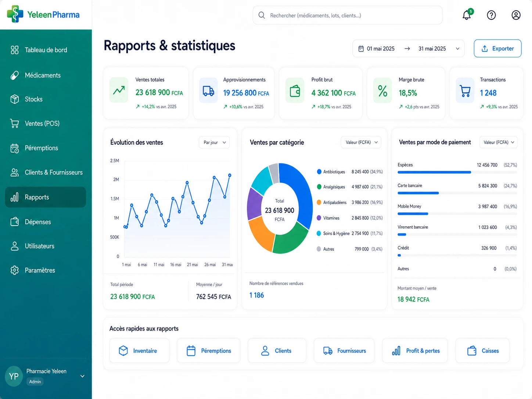The height and width of the screenshot is (399, 532).
Task: Select end date 31 mai 2025
Action: pyautogui.click(x=432, y=48)
